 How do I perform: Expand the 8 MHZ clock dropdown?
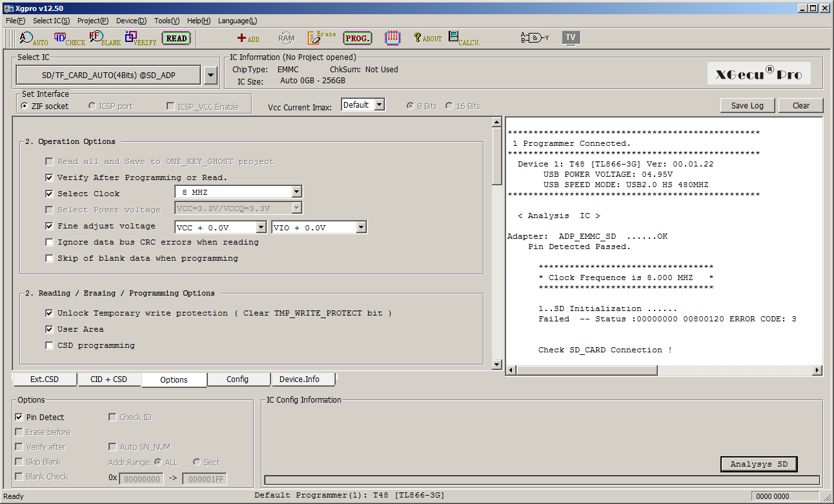tap(296, 192)
